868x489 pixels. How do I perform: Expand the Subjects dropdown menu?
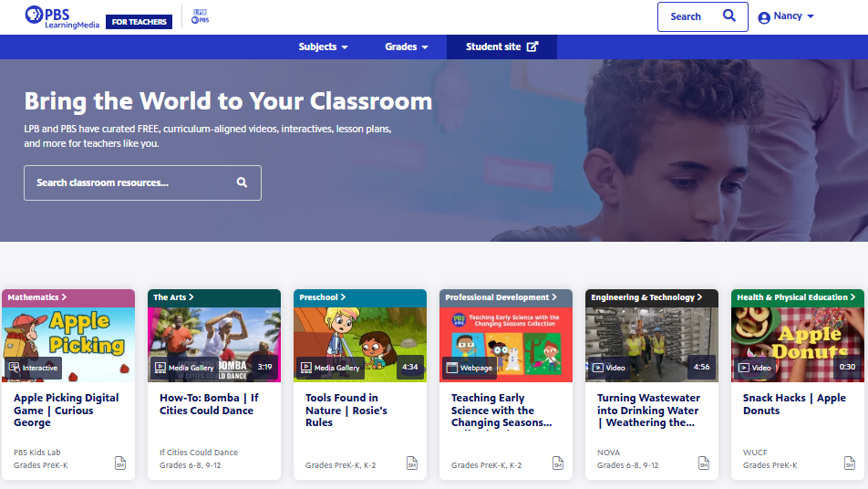point(323,47)
